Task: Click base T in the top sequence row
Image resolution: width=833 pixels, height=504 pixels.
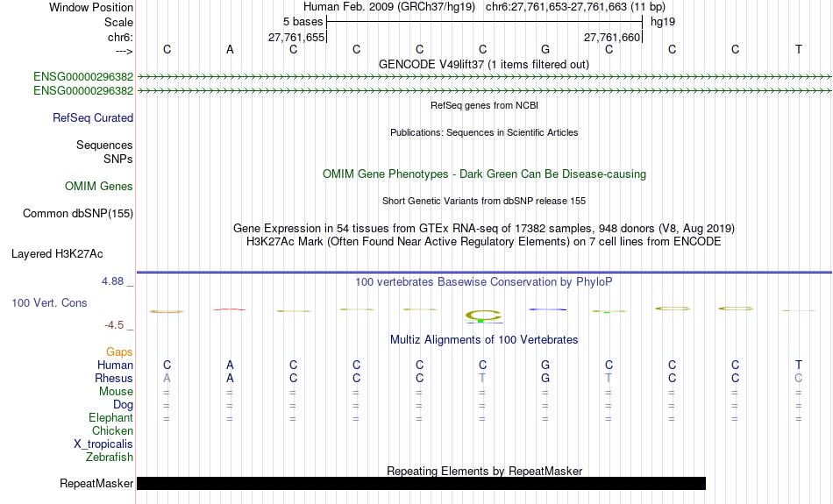Action: (799, 49)
